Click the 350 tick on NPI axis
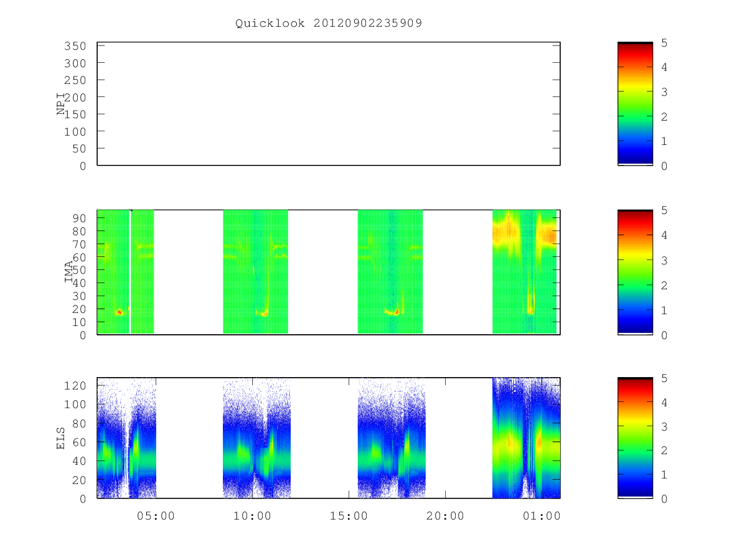 coord(75,46)
